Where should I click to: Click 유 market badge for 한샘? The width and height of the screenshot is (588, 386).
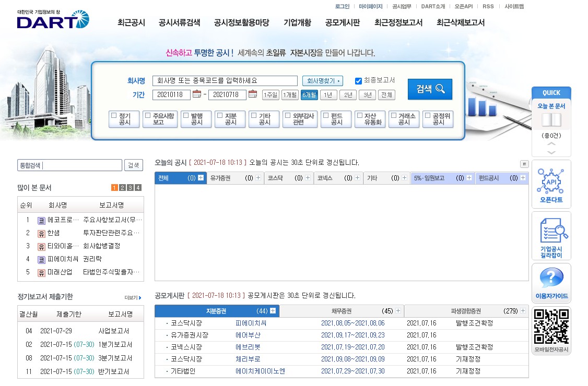[41, 234]
